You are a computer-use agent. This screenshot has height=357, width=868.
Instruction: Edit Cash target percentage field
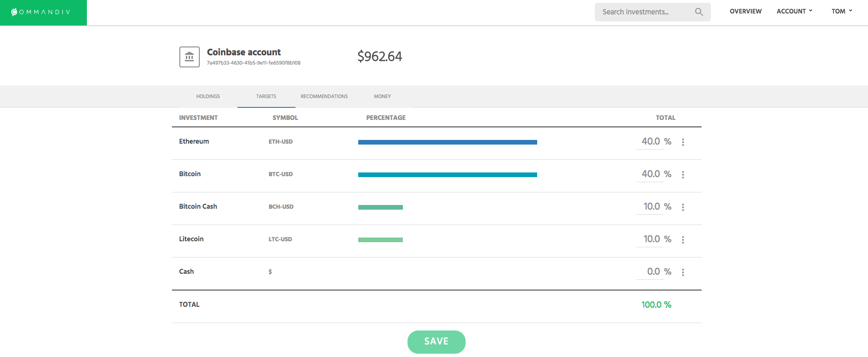point(650,272)
